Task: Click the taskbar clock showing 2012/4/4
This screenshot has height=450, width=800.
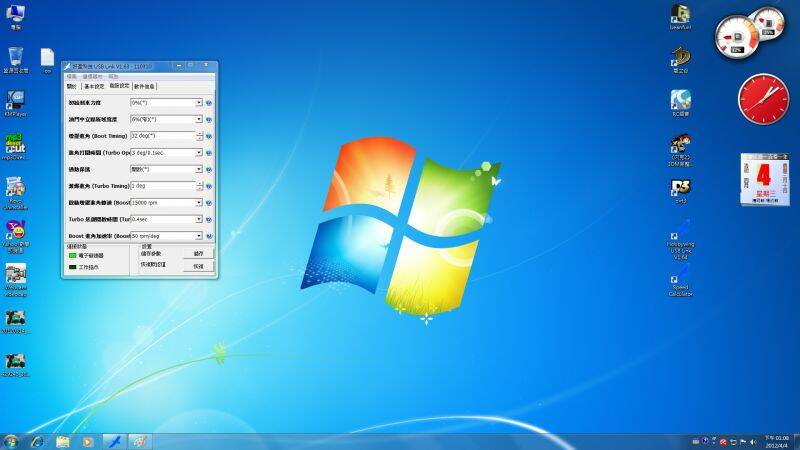Action: click(777, 442)
